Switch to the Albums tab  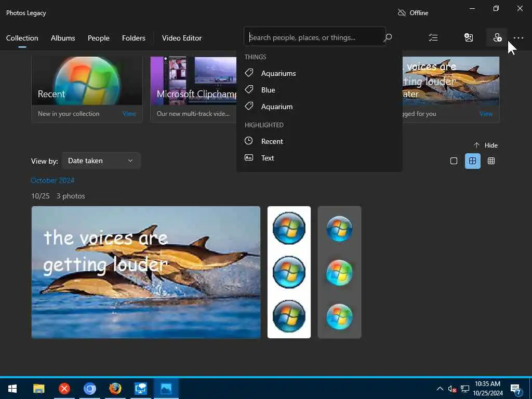click(63, 38)
